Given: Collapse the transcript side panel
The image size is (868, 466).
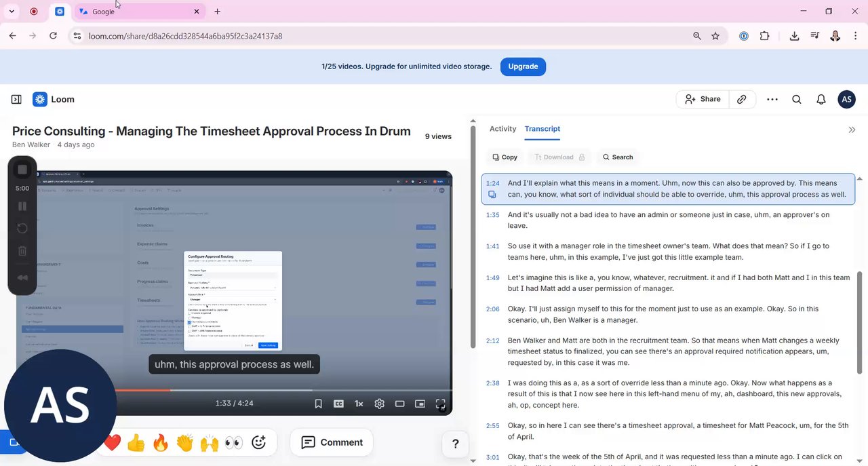Looking at the screenshot, I should click(x=852, y=130).
